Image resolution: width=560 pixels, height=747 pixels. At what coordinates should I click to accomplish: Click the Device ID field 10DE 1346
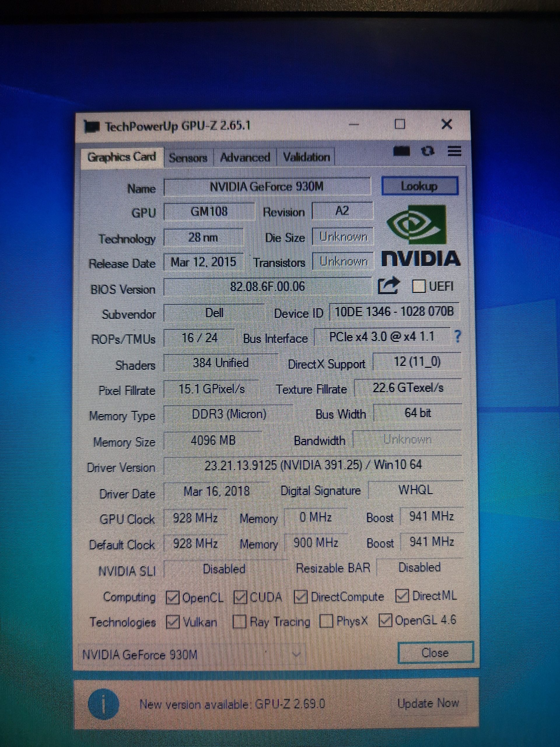pyautogui.click(x=394, y=311)
